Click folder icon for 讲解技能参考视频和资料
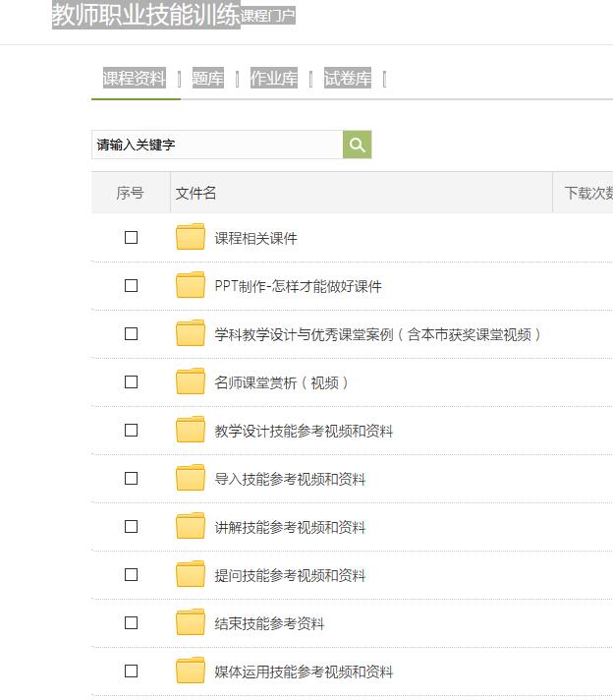The width and height of the screenshot is (613, 700). (191, 527)
